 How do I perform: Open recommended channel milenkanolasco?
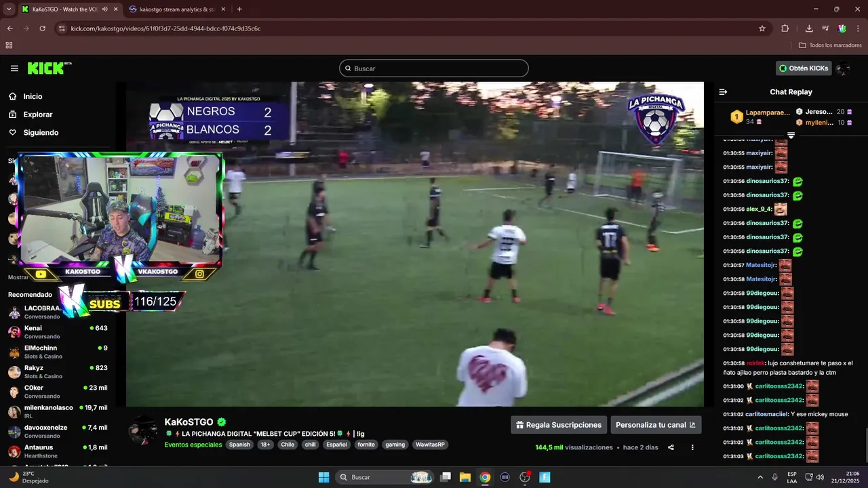click(58, 411)
